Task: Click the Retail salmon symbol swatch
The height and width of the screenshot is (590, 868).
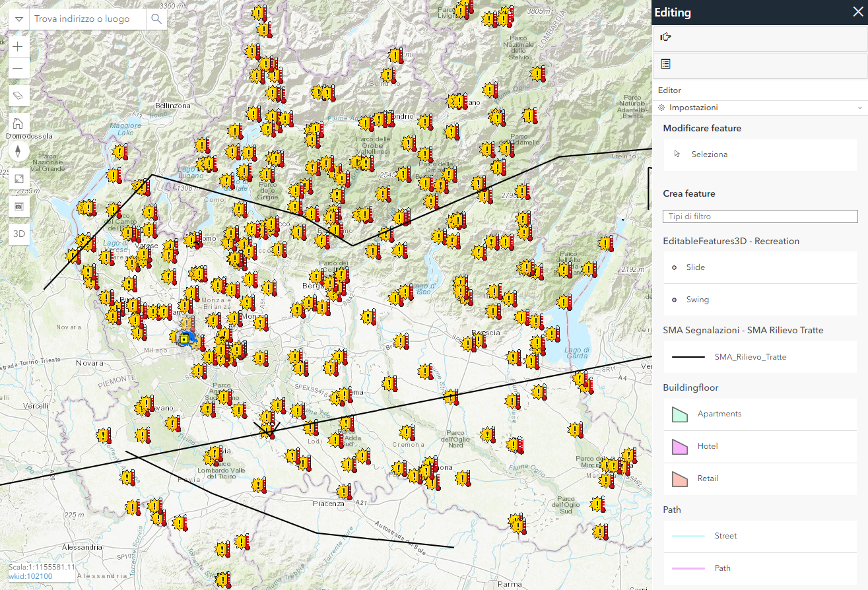Action: pos(680,479)
